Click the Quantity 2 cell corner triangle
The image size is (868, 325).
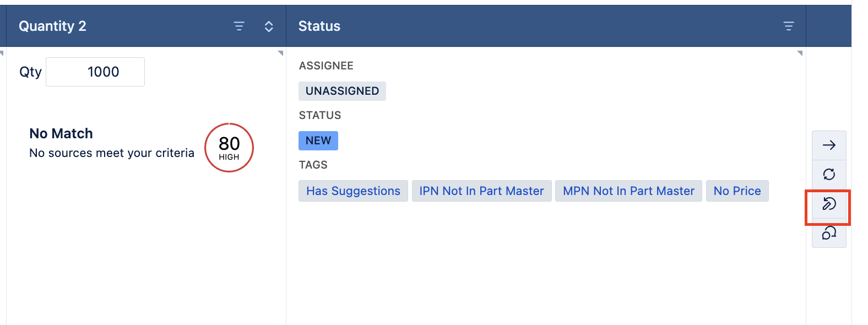(x=280, y=53)
